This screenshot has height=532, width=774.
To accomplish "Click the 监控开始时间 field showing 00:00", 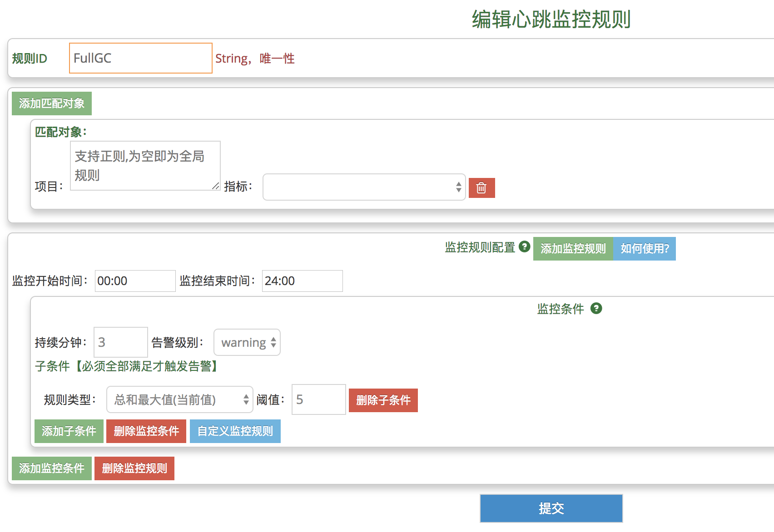I will [135, 281].
